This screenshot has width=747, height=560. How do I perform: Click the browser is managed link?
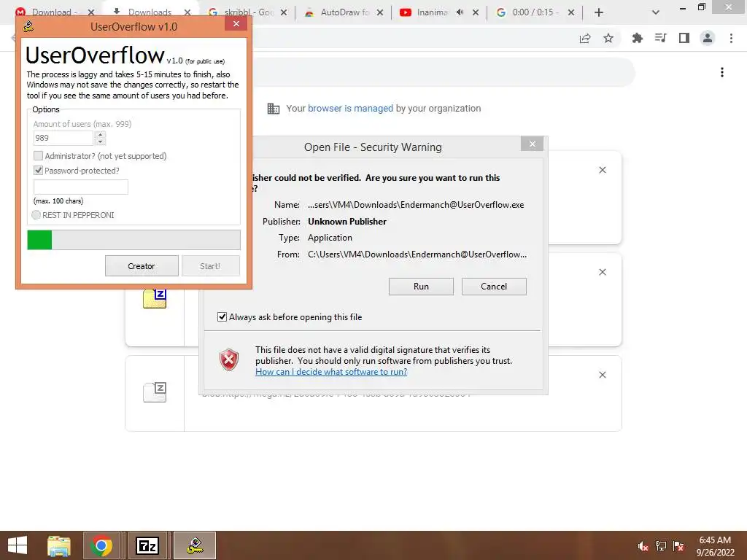[x=350, y=109]
